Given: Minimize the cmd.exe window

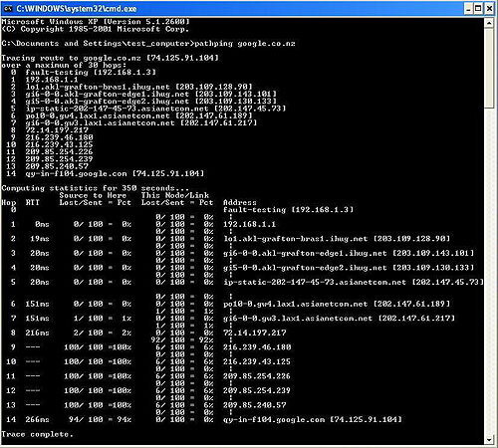Looking at the screenshot, I should tap(468, 9).
